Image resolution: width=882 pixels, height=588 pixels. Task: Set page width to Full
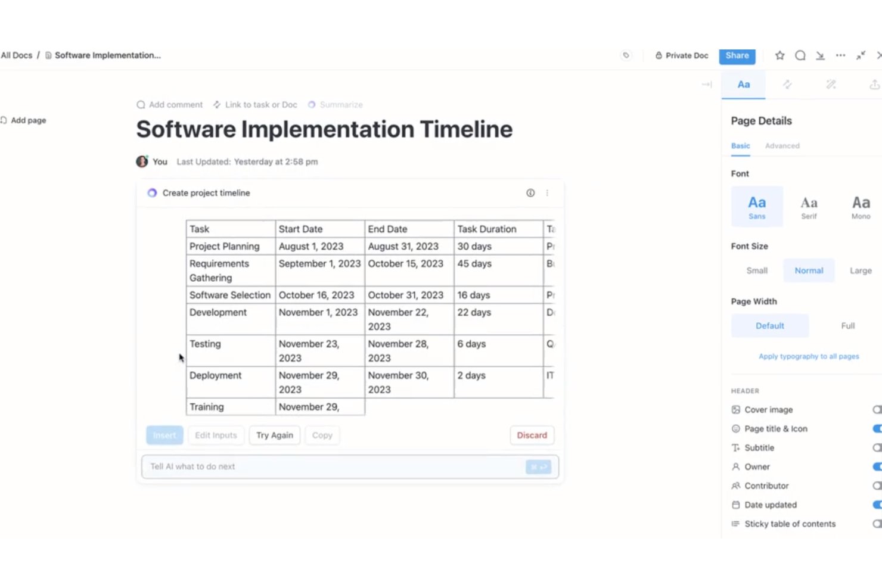(847, 326)
